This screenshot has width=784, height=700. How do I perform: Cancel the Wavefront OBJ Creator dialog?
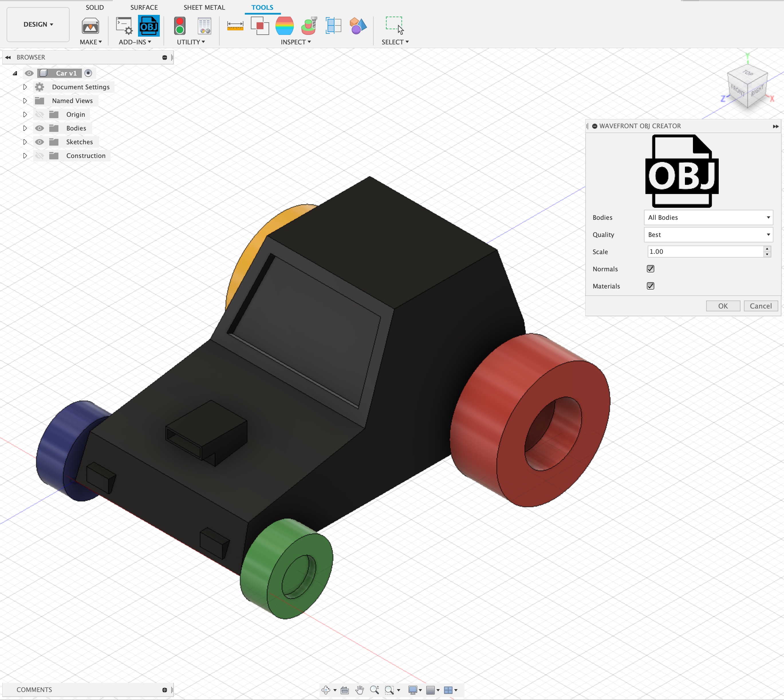point(760,306)
